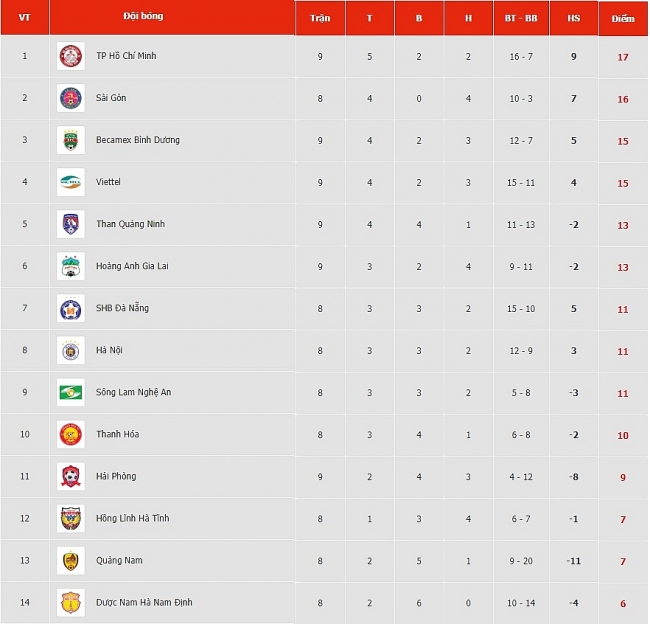Select the HS column header
This screenshot has height=624, width=650.
pyautogui.click(x=574, y=18)
